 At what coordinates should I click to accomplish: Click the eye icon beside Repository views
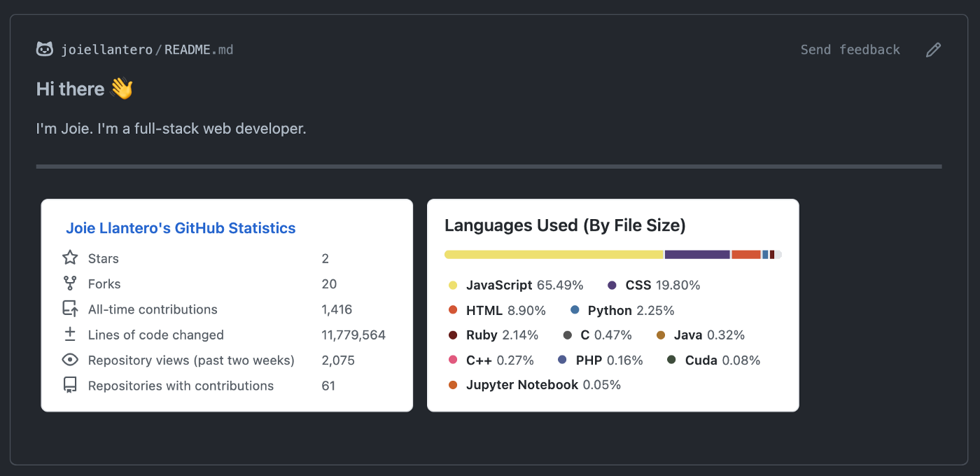point(69,360)
